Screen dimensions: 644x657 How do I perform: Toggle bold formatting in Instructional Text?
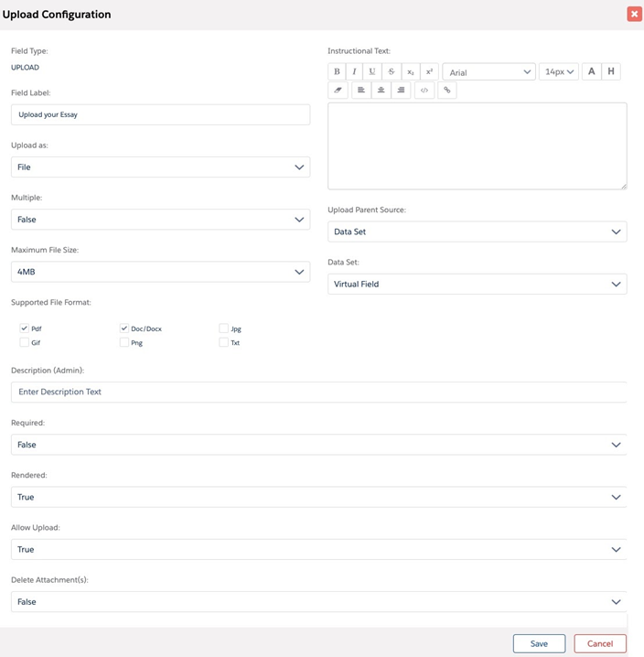(337, 71)
